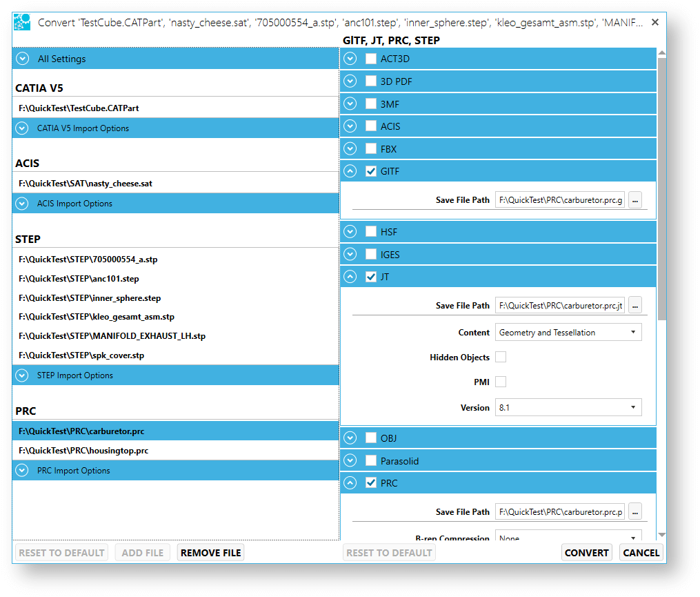The image size is (700, 597).
Task: Expand the Parasolid section chevron
Action: 350,460
